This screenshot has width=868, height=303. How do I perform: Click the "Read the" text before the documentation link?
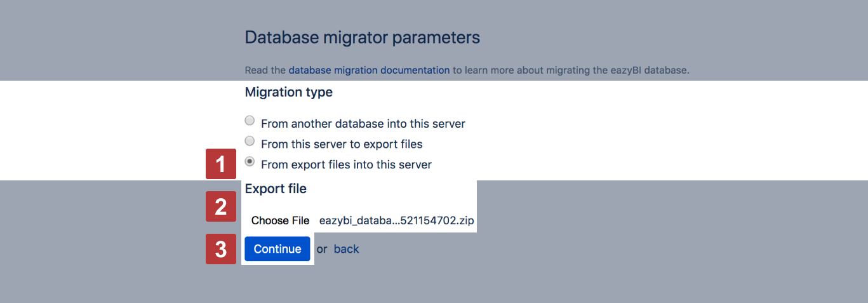tap(265, 70)
